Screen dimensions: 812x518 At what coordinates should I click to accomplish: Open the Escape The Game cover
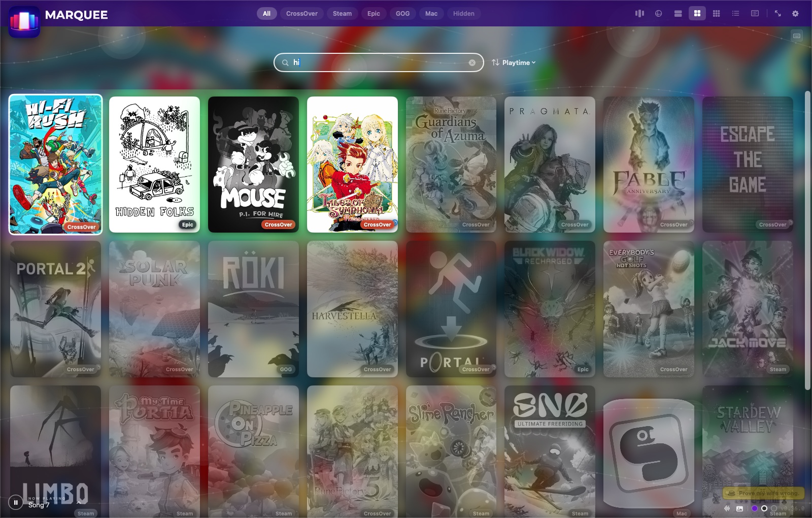748,165
